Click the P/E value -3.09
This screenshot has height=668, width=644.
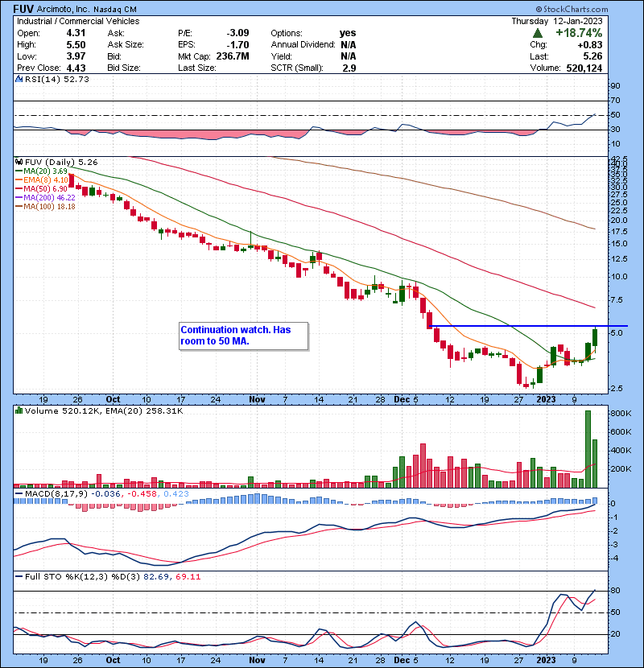click(x=237, y=33)
